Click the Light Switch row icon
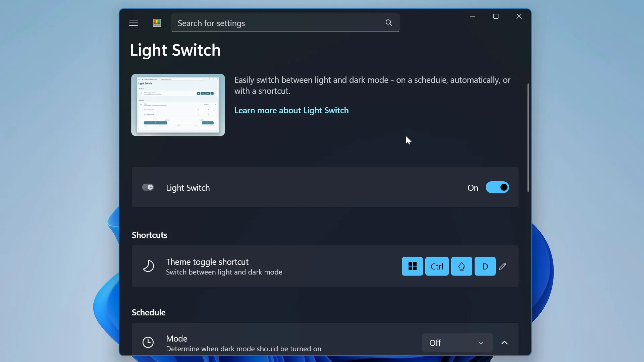Screen dimensions: 644x362 tap(148, 187)
